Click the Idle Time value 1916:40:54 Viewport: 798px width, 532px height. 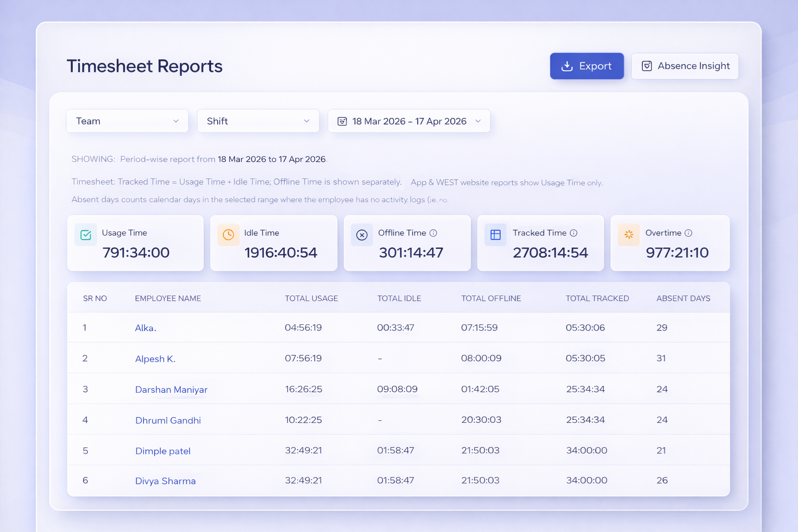[x=281, y=252]
